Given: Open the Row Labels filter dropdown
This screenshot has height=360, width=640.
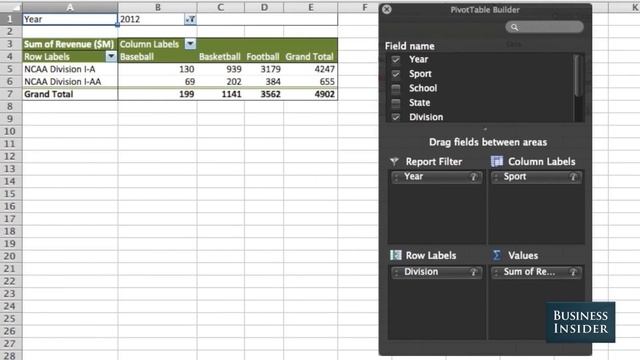Looking at the screenshot, I should coord(111,56).
